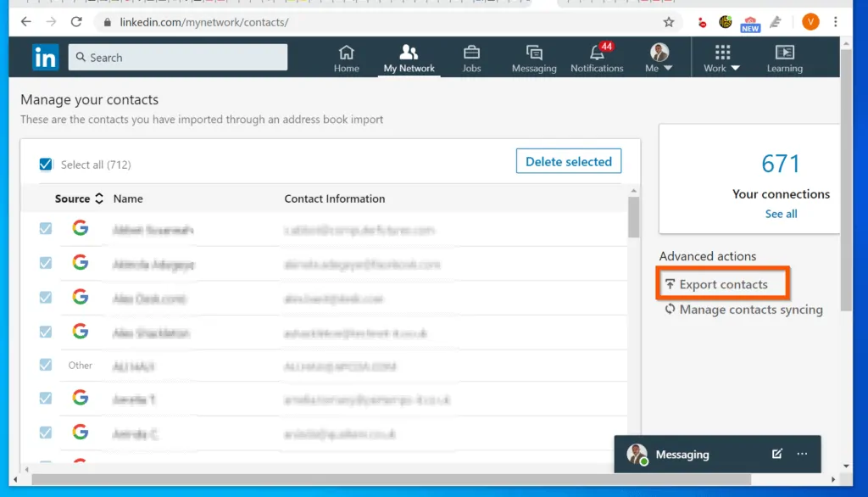Go to LinkedIn Home
Image resolution: width=868 pixels, height=497 pixels.
pyautogui.click(x=347, y=59)
